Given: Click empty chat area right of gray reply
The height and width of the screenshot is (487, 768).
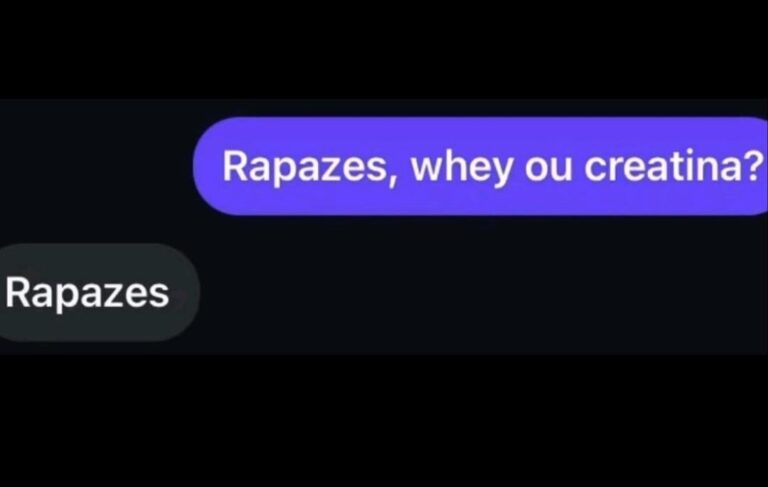Looking at the screenshot, I should (480, 292).
